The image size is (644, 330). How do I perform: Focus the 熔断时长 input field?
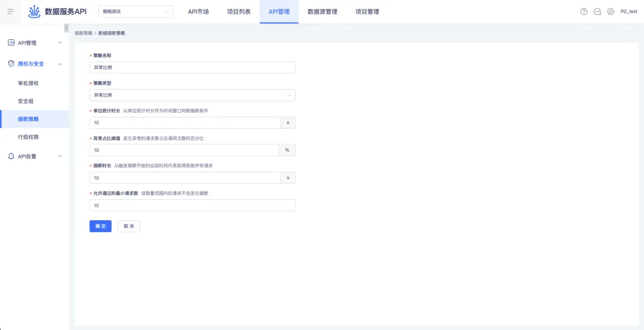click(x=185, y=178)
